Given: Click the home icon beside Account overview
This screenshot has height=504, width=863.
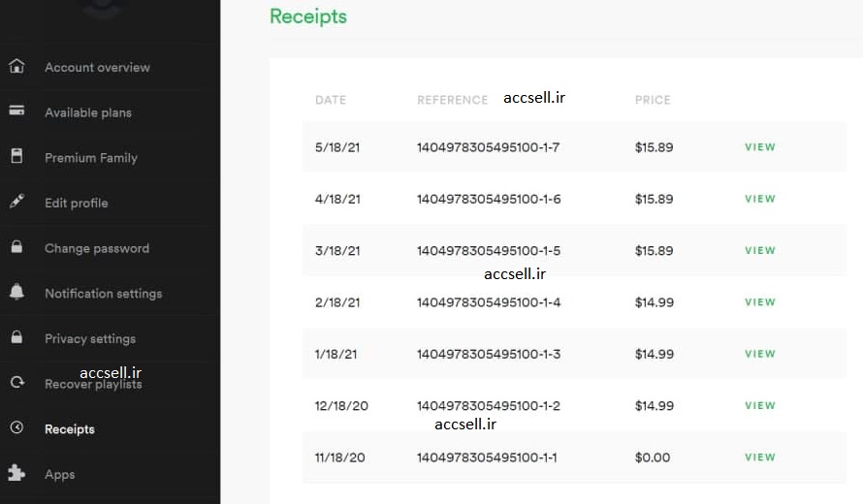Looking at the screenshot, I should click(x=16, y=66).
